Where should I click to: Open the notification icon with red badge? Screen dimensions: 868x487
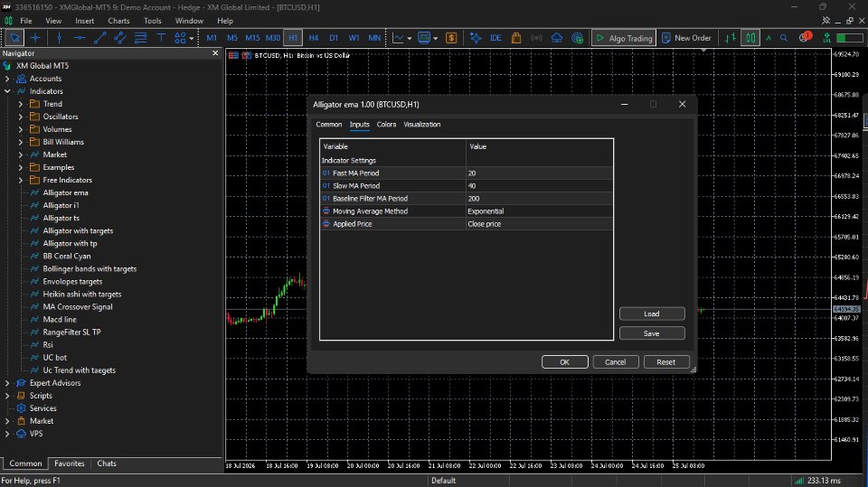coord(805,37)
